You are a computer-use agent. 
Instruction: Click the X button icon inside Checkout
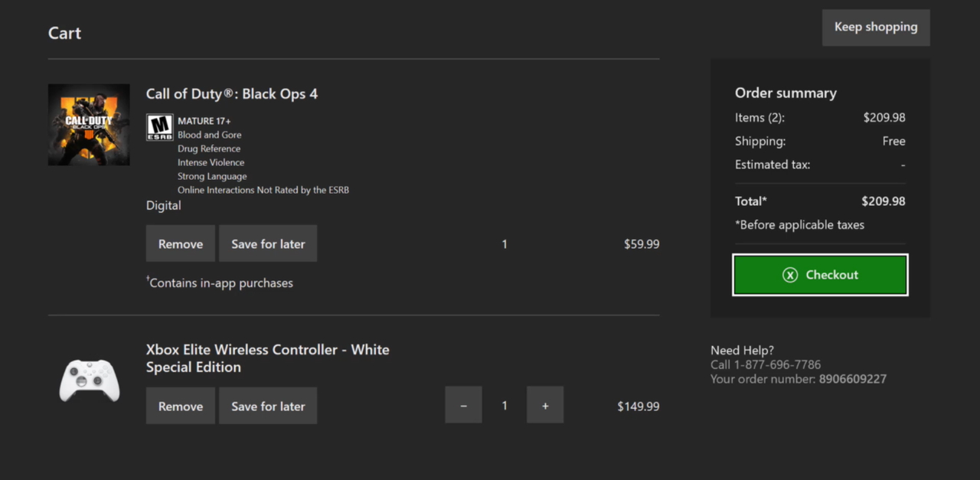[x=789, y=274]
